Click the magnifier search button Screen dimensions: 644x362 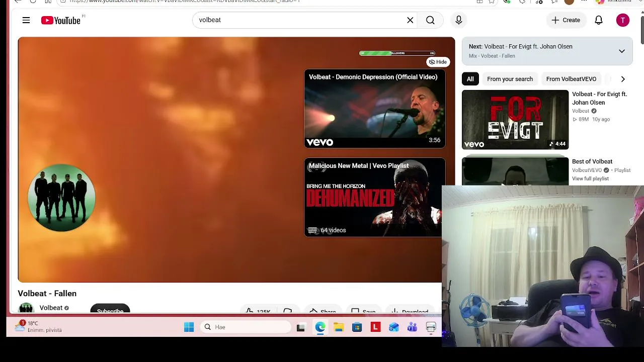tap(430, 20)
